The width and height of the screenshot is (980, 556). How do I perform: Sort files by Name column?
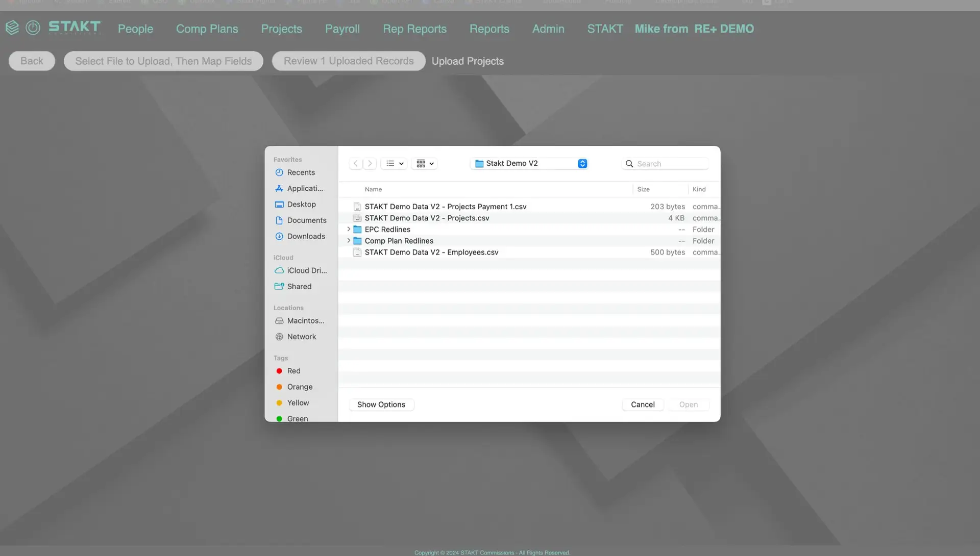(x=373, y=189)
